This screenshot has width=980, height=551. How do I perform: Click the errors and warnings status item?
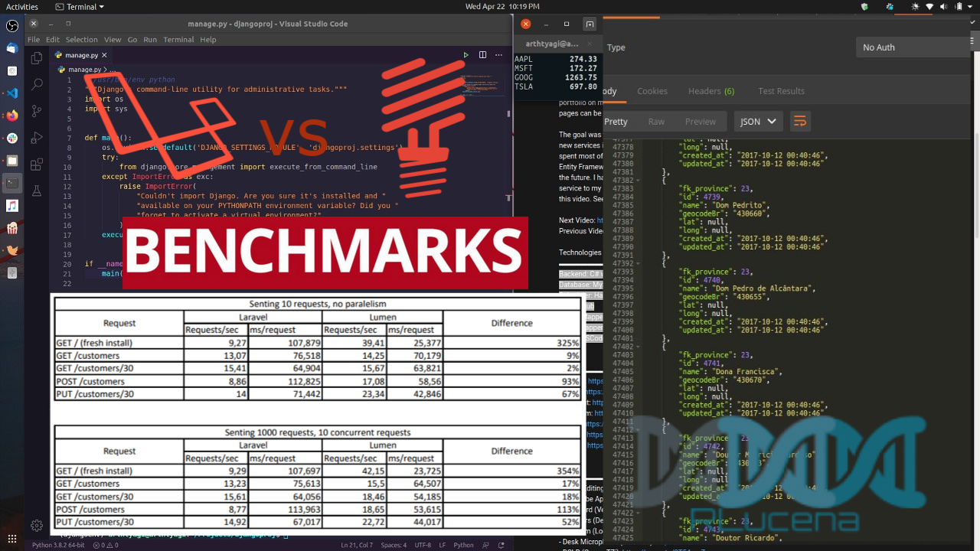106,545
